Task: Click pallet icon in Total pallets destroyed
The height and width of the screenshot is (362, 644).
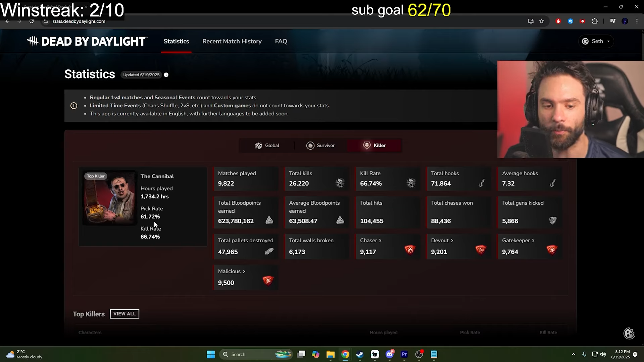Action: (269, 251)
